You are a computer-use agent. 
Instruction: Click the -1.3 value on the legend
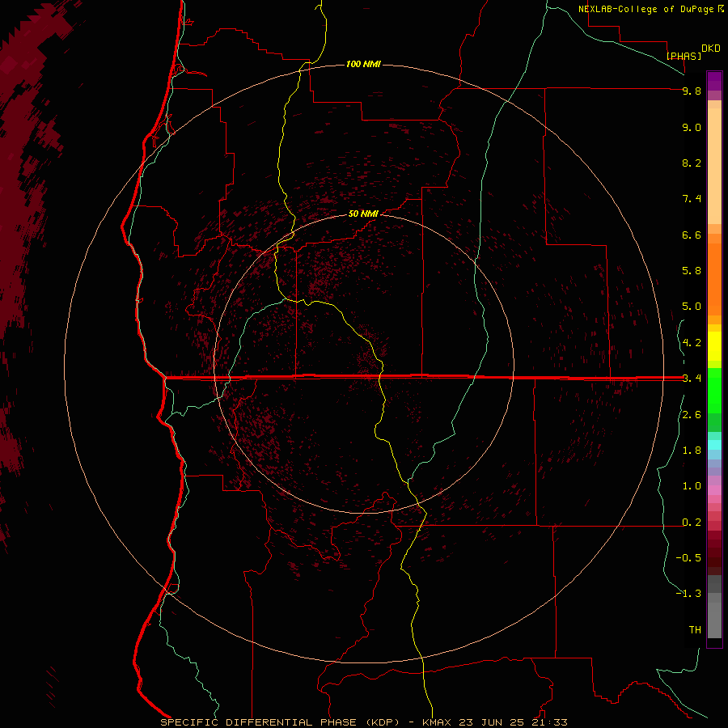[x=688, y=594]
